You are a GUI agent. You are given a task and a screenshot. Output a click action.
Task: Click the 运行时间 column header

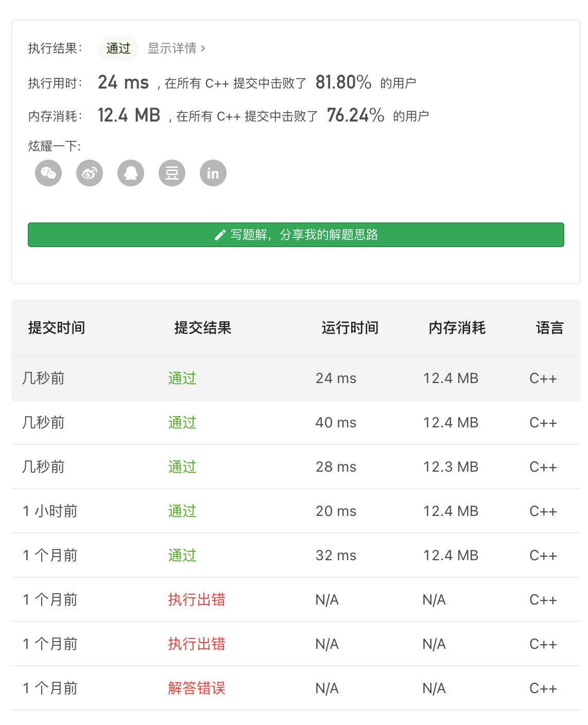tap(350, 328)
